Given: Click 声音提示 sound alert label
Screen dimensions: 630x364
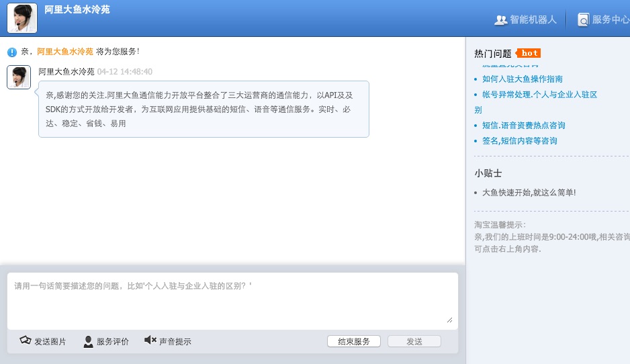Looking at the screenshot, I should pyautogui.click(x=175, y=342).
